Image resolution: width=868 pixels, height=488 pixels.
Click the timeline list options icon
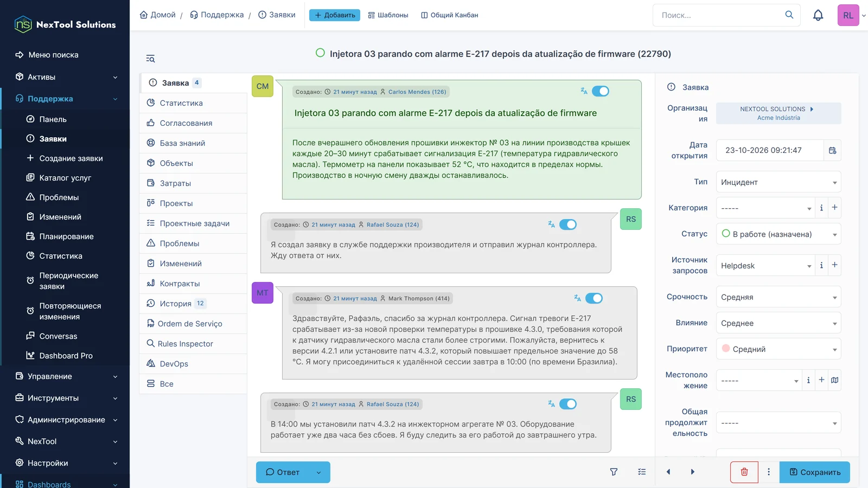642,472
